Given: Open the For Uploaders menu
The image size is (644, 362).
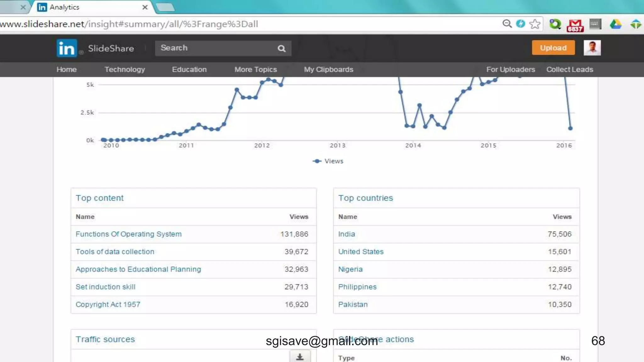Looking at the screenshot, I should (x=510, y=69).
